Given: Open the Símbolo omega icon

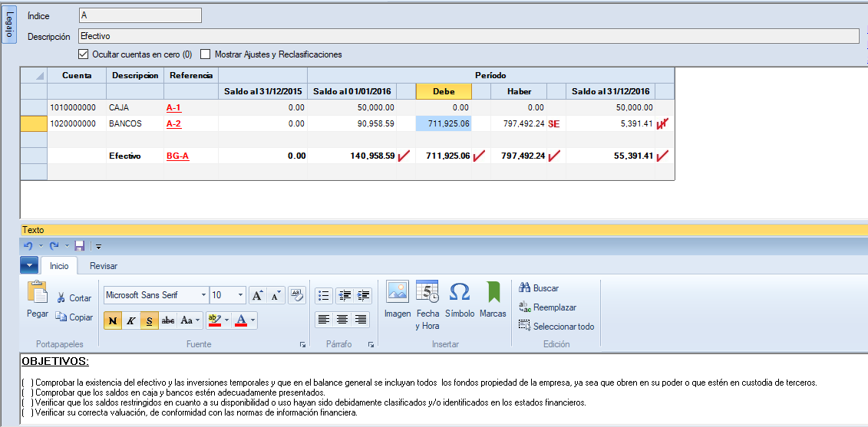Looking at the screenshot, I should [x=459, y=292].
